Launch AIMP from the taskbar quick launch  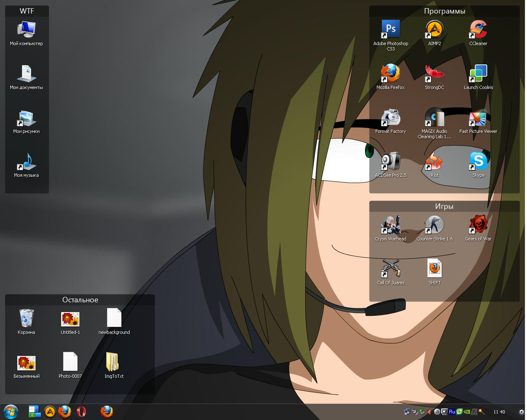click(50, 411)
